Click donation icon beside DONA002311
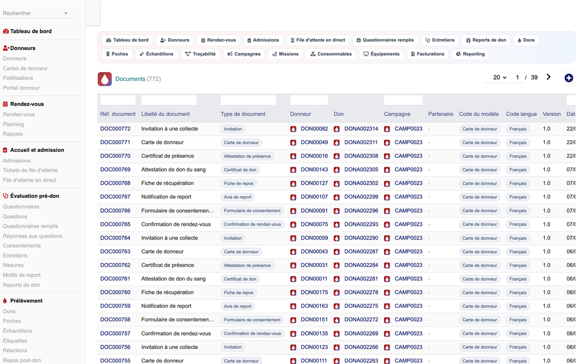 click(337, 143)
